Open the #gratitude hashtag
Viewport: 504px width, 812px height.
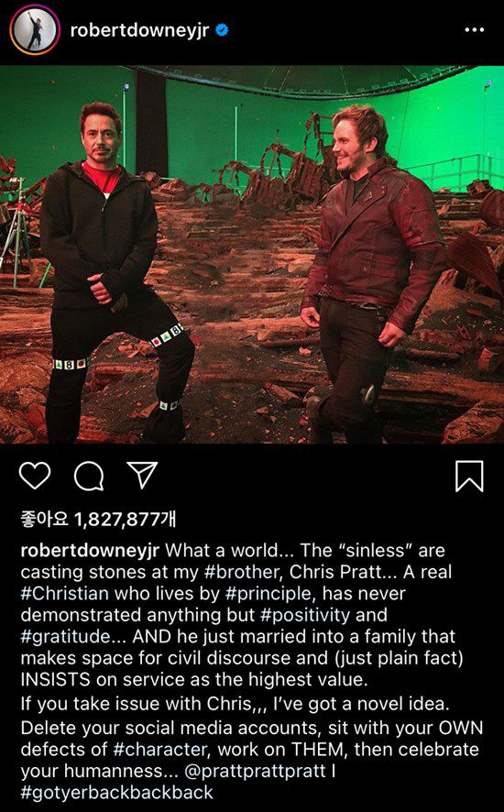click(65, 637)
